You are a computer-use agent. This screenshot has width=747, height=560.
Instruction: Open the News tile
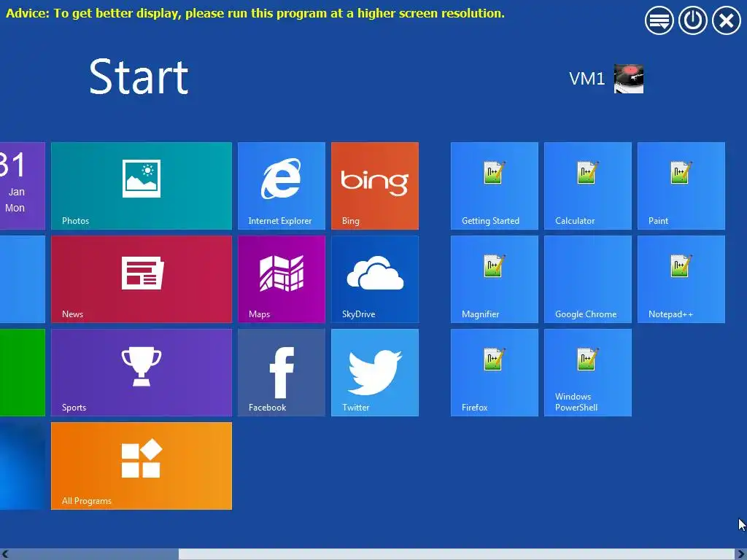[x=142, y=279]
